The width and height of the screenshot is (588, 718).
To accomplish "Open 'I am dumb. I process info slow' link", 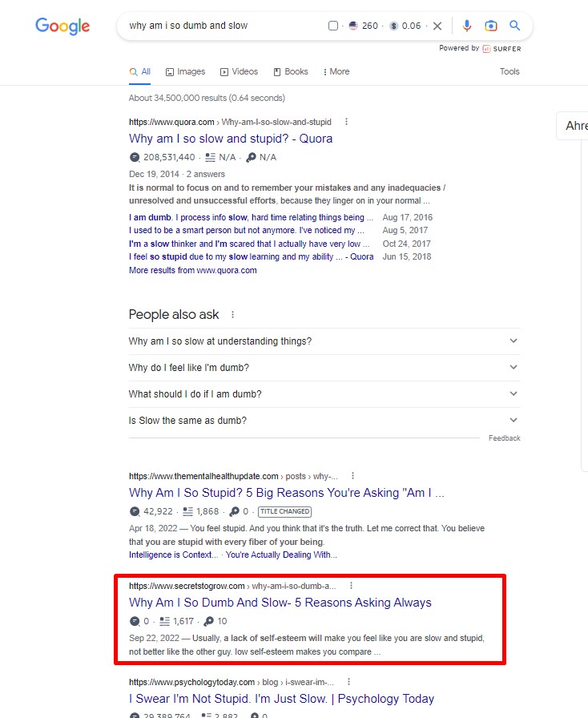I will (x=251, y=217).
